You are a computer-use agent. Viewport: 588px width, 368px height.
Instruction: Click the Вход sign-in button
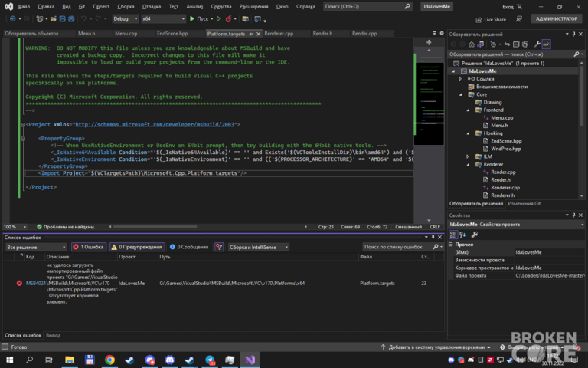click(x=512, y=6)
